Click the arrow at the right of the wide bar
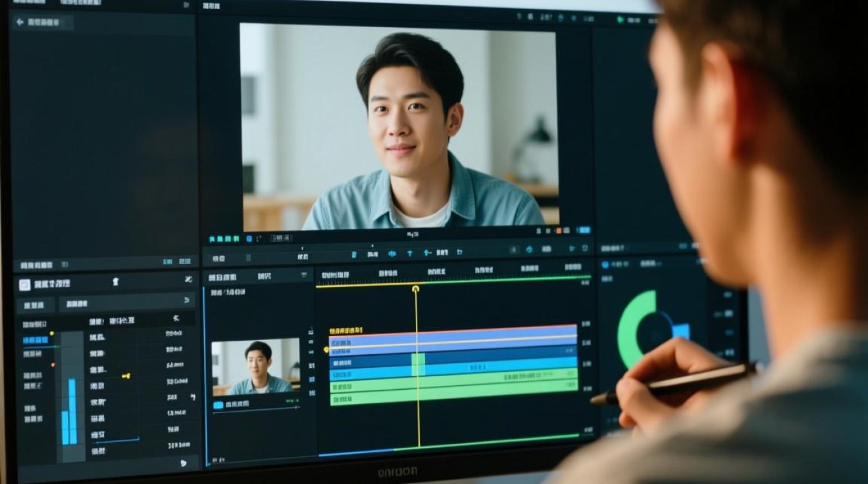The width and height of the screenshot is (868, 484). click(x=187, y=300)
